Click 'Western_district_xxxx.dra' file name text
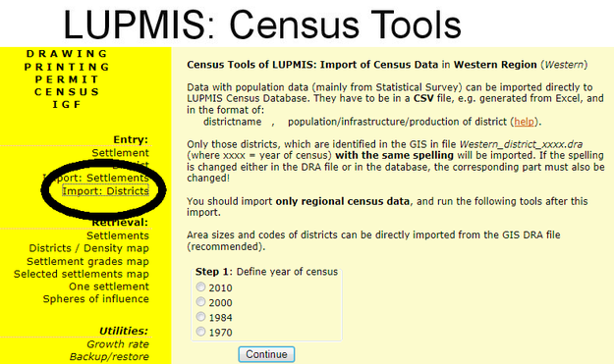The image size is (614, 364). coord(521,144)
